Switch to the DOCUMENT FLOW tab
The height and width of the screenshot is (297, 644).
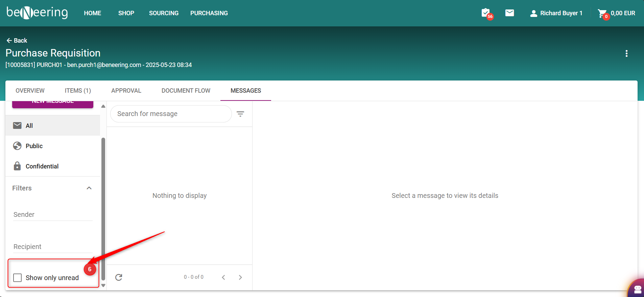pyautogui.click(x=186, y=91)
